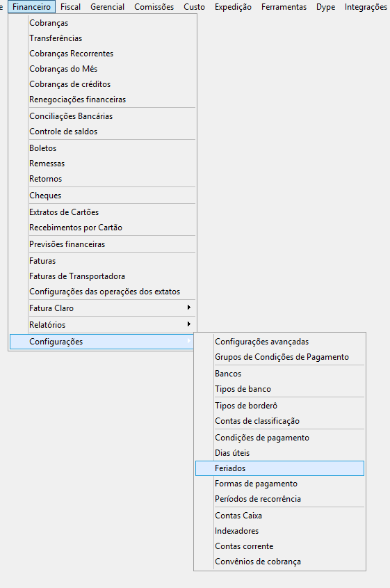Open the Feriados settings entry

(x=279, y=468)
